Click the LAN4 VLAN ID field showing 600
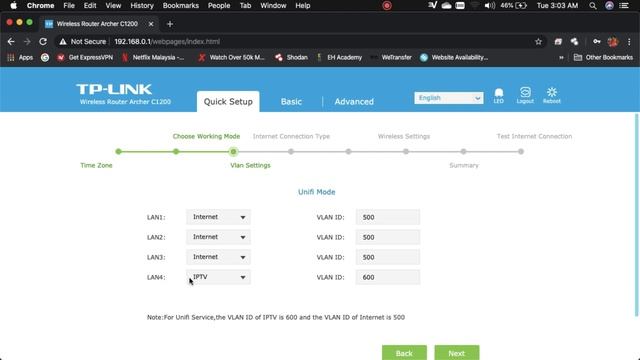This screenshot has height=360, width=640. click(388, 277)
